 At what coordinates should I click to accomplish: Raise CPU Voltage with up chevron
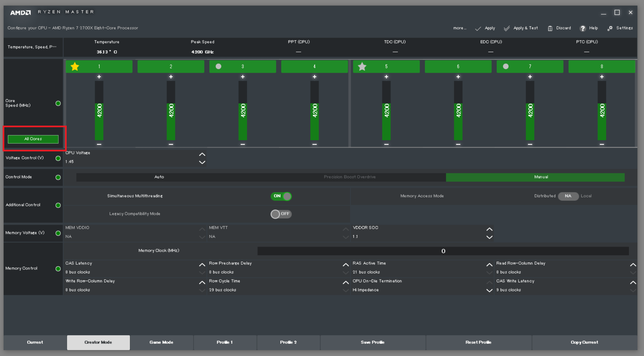point(202,154)
